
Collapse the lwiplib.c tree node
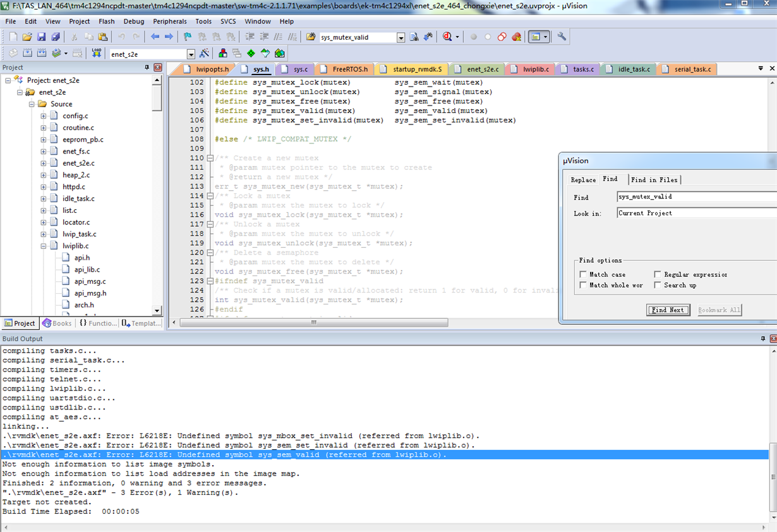pos(44,246)
